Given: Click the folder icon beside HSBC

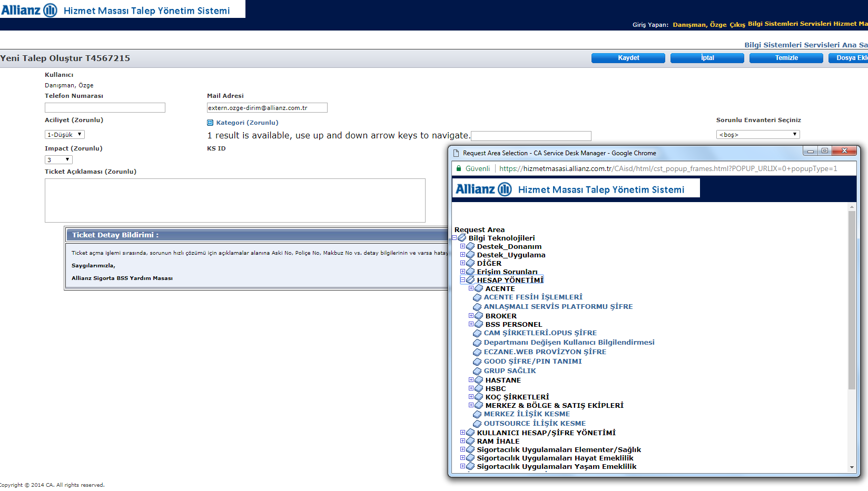Looking at the screenshot, I should point(479,388).
